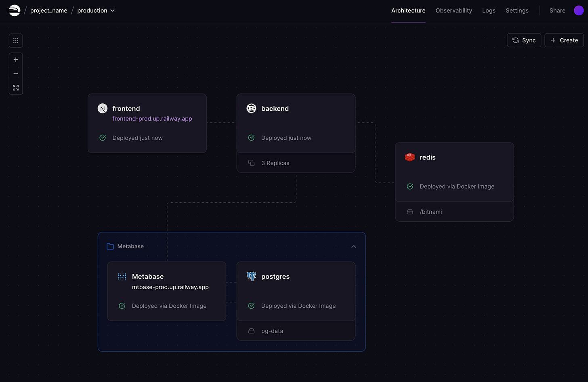Open the purple user avatar
The height and width of the screenshot is (382, 588).
click(x=579, y=10)
